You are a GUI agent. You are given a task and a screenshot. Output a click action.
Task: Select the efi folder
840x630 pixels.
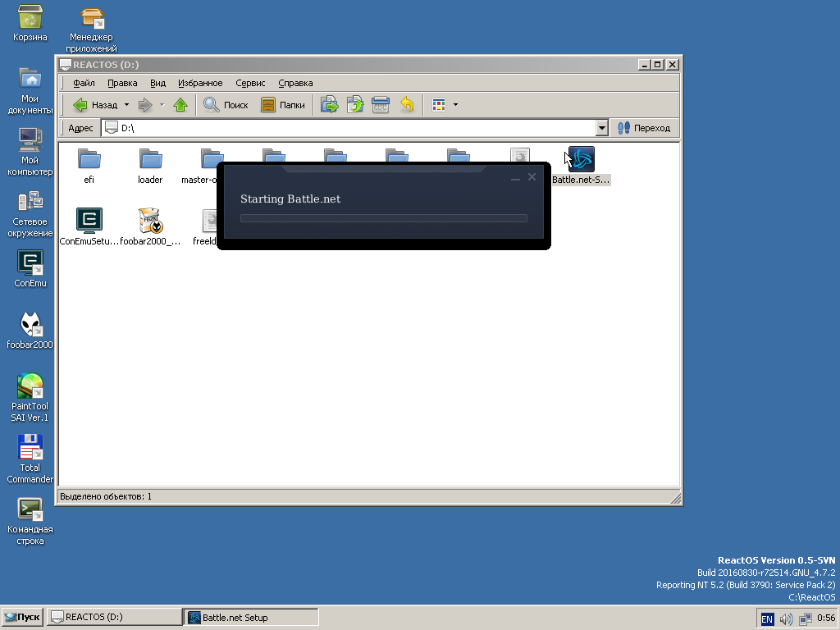(x=89, y=166)
